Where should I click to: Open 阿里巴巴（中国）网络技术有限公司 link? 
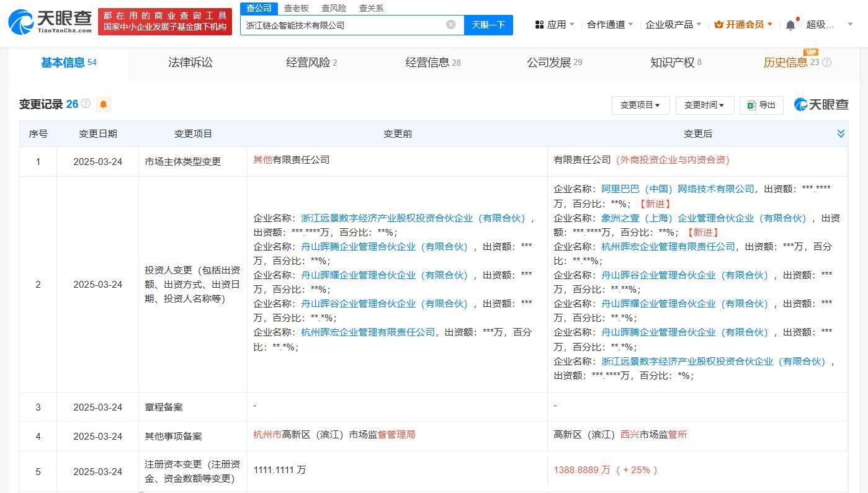click(x=678, y=189)
